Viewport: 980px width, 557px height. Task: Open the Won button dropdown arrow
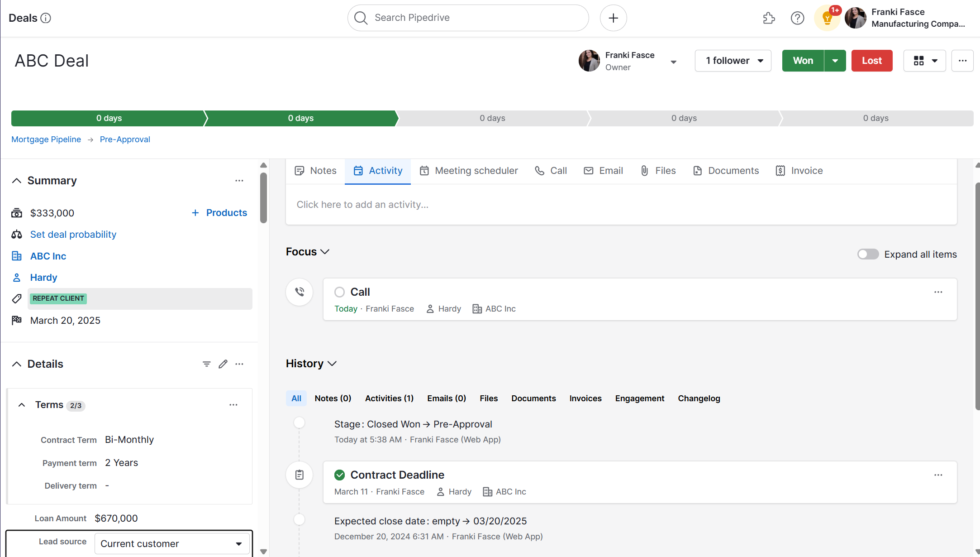pos(835,61)
